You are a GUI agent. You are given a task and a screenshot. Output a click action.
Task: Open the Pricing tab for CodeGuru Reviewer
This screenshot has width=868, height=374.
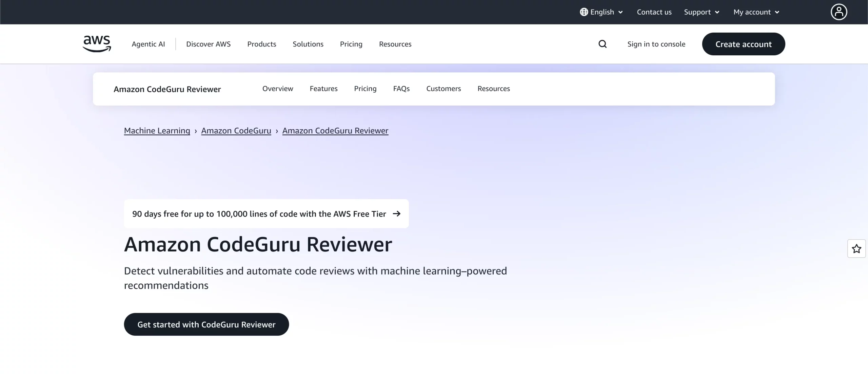(365, 89)
